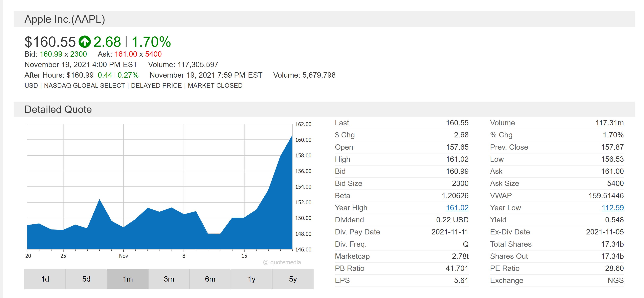Click the green up-arrow price change icon
This screenshot has width=644, height=298.
[84, 42]
